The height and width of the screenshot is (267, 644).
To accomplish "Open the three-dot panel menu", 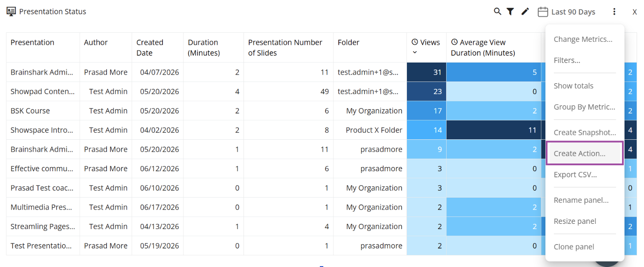I will [614, 12].
